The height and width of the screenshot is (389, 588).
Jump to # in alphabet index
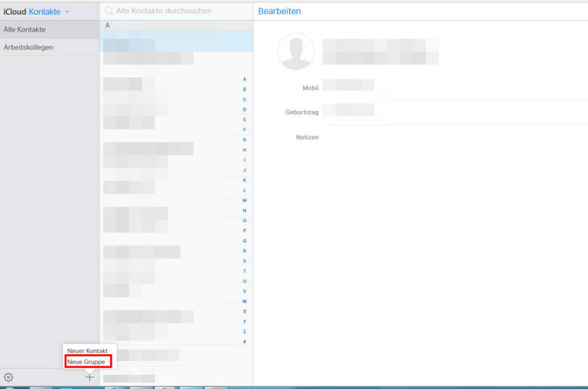tap(244, 341)
